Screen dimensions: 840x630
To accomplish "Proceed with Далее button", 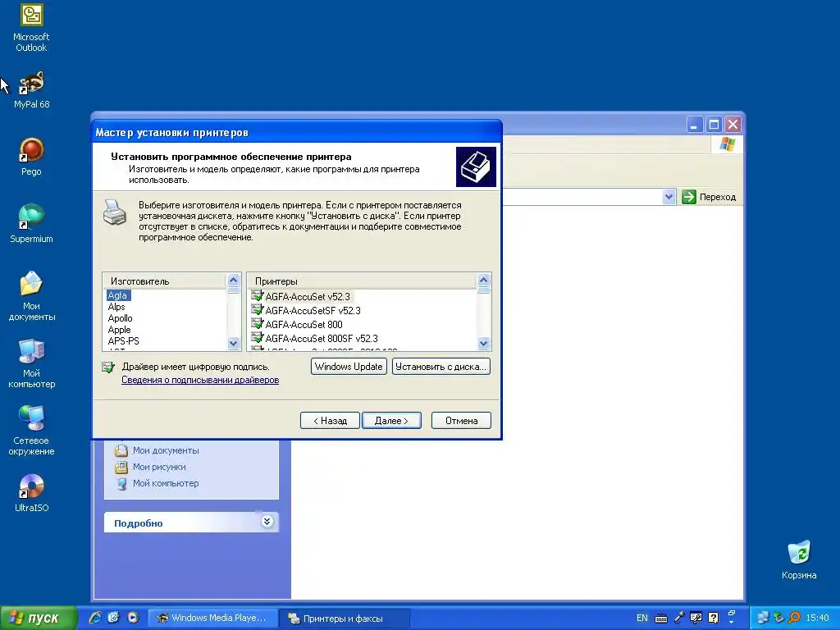I will point(391,421).
